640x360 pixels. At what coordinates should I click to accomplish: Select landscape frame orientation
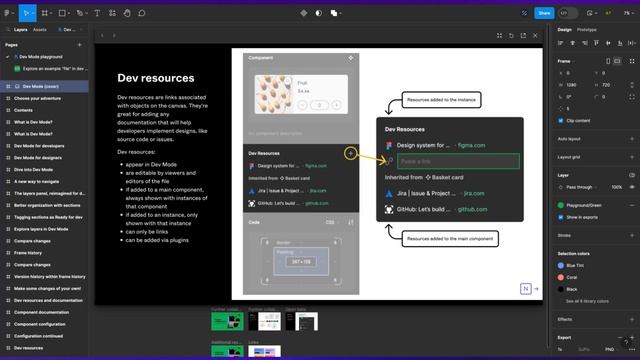tap(618, 61)
